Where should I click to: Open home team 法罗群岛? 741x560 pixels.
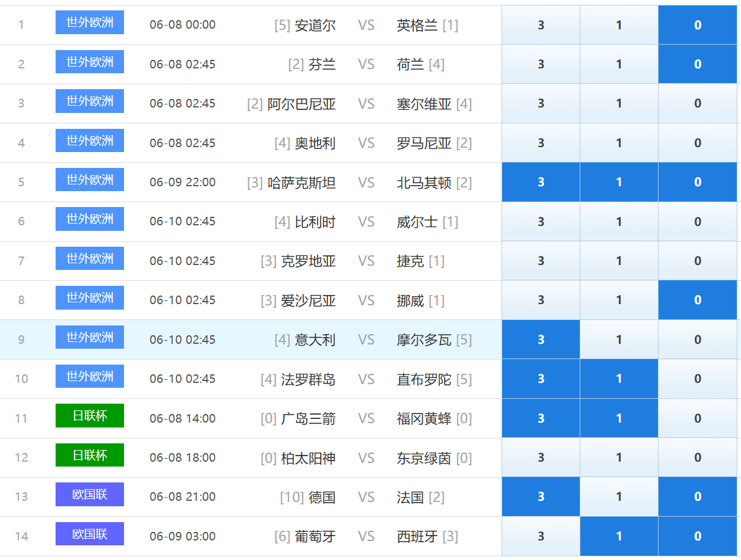pyautogui.click(x=308, y=379)
